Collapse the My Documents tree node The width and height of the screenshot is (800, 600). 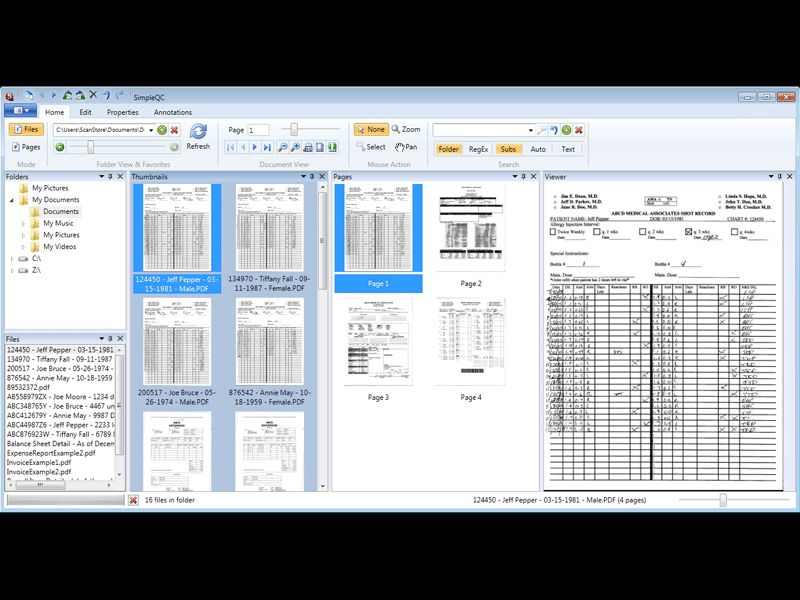click(x=12, y=200)
